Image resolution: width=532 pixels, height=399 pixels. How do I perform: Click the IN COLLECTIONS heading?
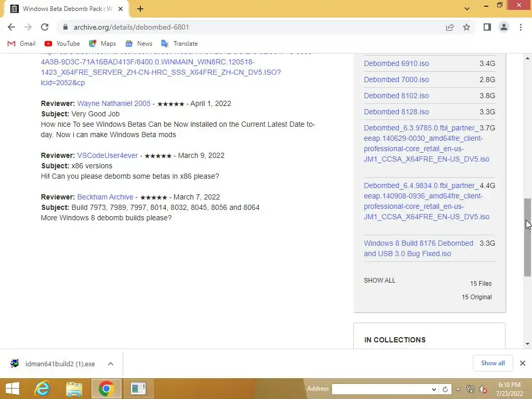pos(395,340)
